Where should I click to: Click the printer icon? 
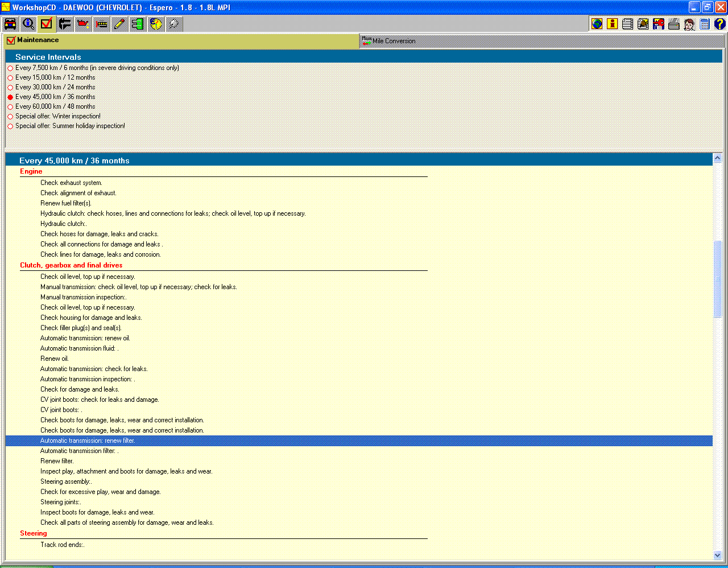[673, 24]
